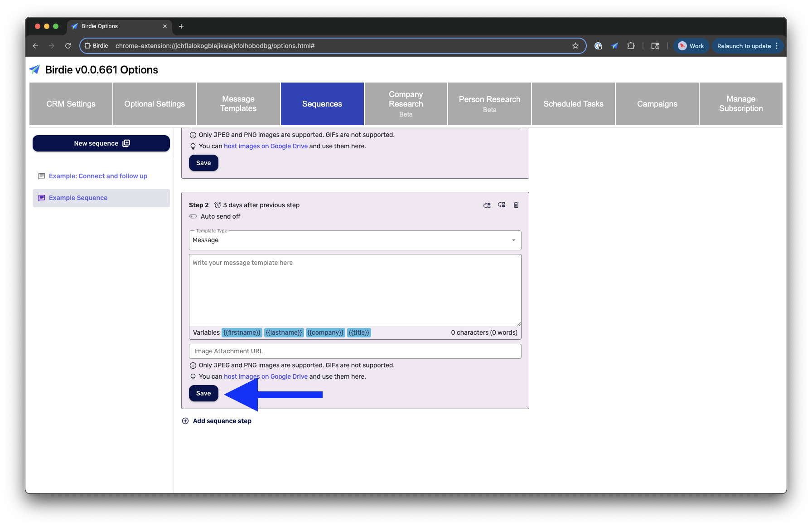This screenshot has height=527, width=812.
Task: Delete Step 2 with the trash icon
Action: [516, 205]
